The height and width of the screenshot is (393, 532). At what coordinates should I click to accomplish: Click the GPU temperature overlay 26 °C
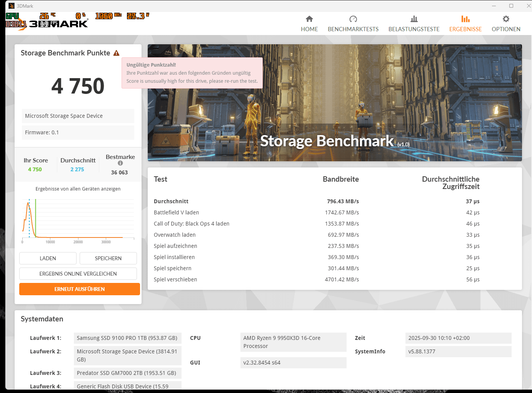48,16
